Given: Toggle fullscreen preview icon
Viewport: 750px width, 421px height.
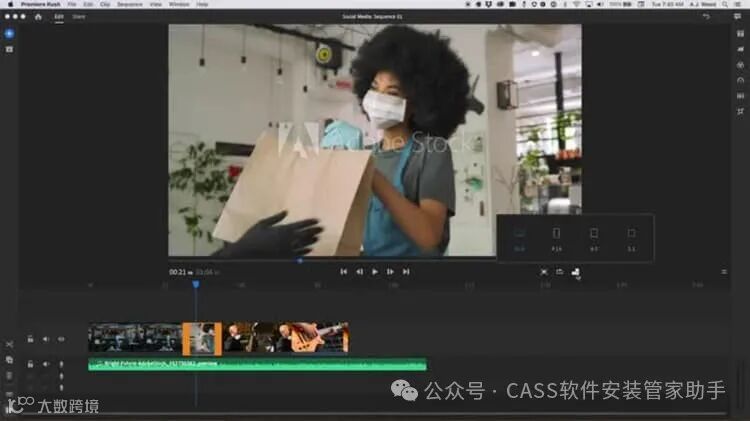Looking at the screenshot, I should (x=544, y=272).
